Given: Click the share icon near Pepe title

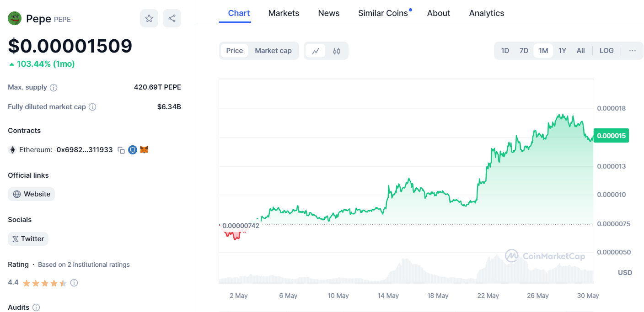Looking at the screenshot, I should pyautogui.click(x=172, y=18).
